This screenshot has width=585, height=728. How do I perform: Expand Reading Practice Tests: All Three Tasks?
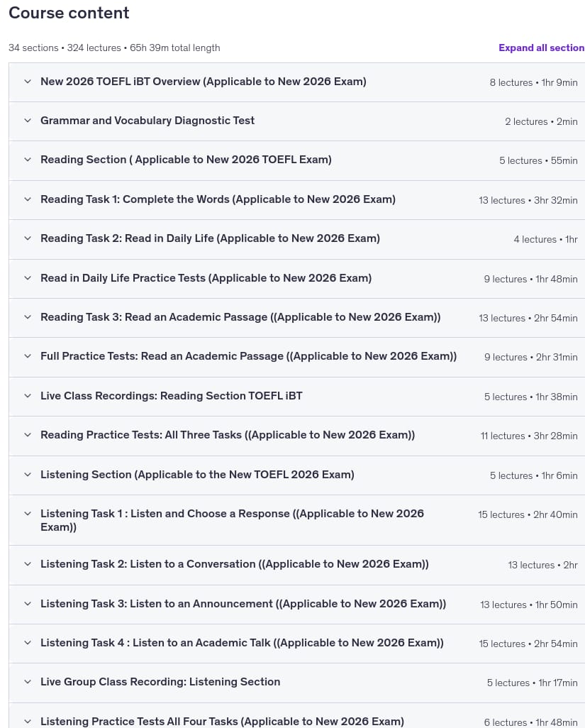click(x=28, y=435)
